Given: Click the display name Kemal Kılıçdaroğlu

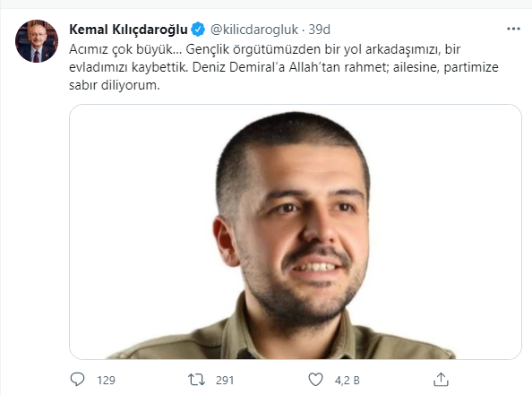Looking at the screenshot, I should coord(128,30).
